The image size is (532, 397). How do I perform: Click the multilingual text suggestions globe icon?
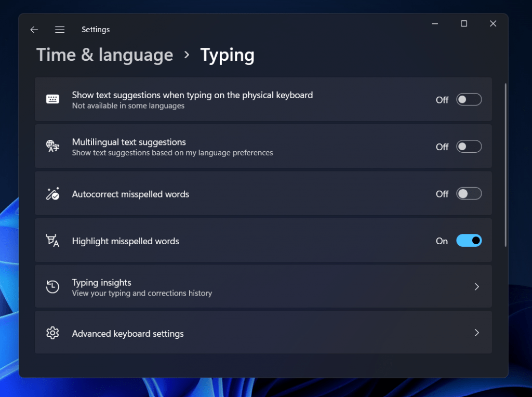52,146
